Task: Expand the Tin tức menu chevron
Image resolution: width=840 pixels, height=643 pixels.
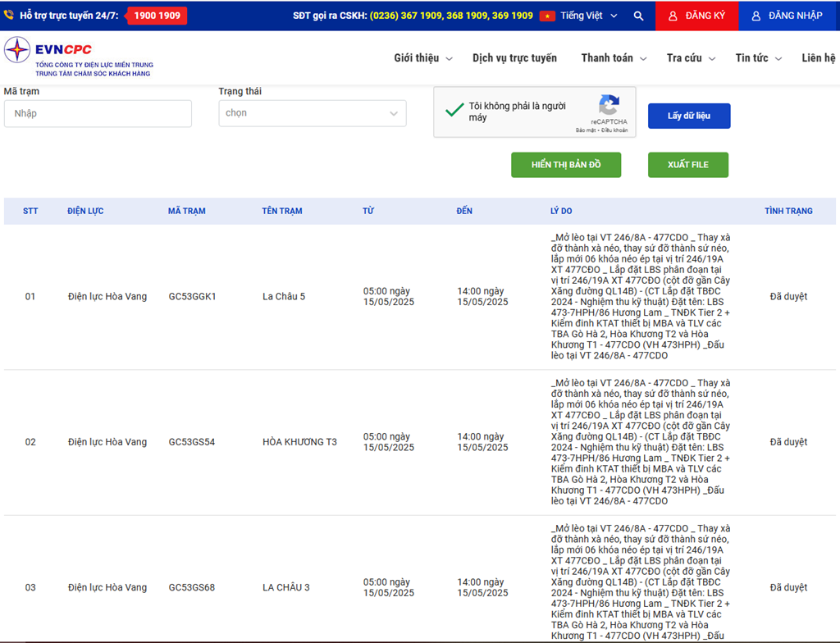Action: pos(778,58)
